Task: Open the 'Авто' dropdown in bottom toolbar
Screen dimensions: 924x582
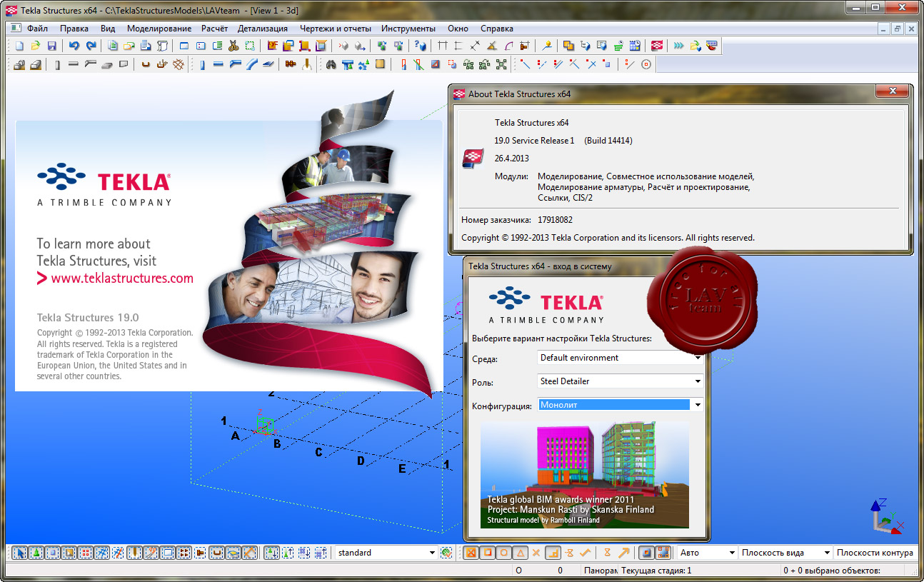Action: coord(706,553)
